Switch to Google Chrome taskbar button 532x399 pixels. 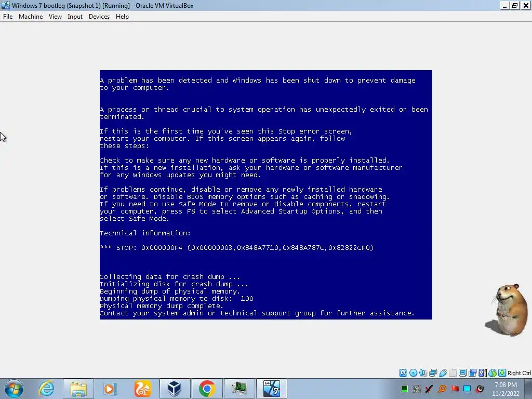pyautogui.click(x=207, y=389)
